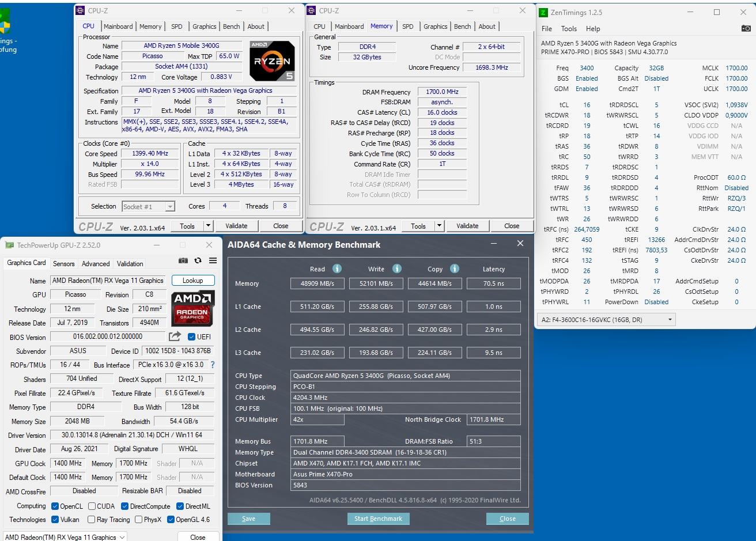Open SPD tab in right CPU-Z window
This screenshot has width=756, height=541.
coord(407,27)
